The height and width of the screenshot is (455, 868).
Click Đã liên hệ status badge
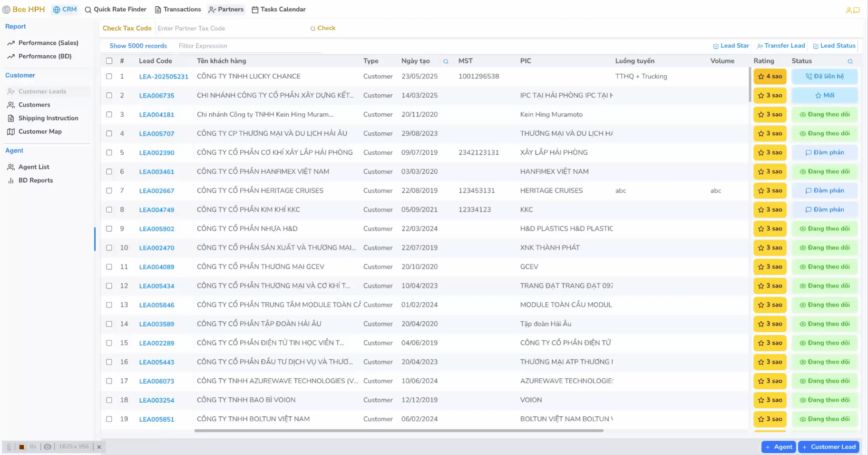[825, 77]
